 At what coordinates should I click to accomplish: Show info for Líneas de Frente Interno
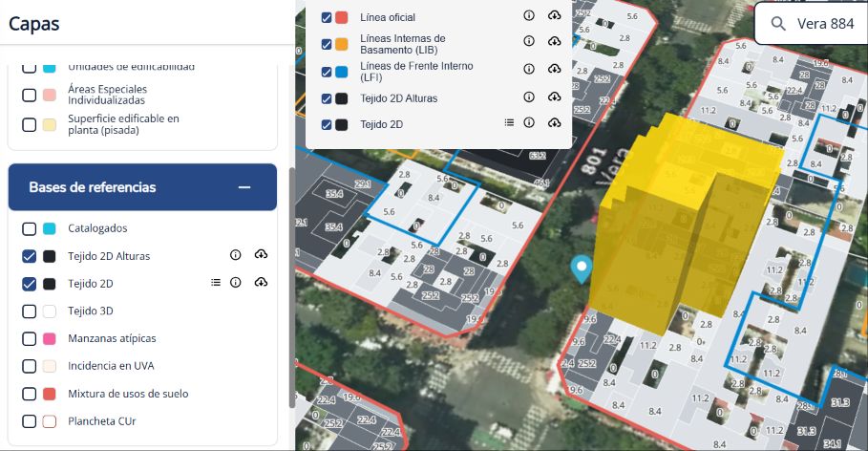tap(529, 69)
